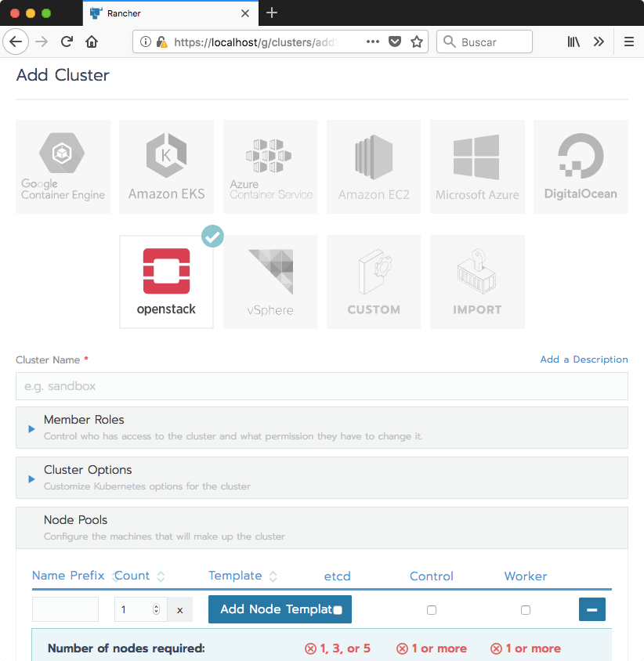
Task: Open the browser Library
Action: coord(573,42)
